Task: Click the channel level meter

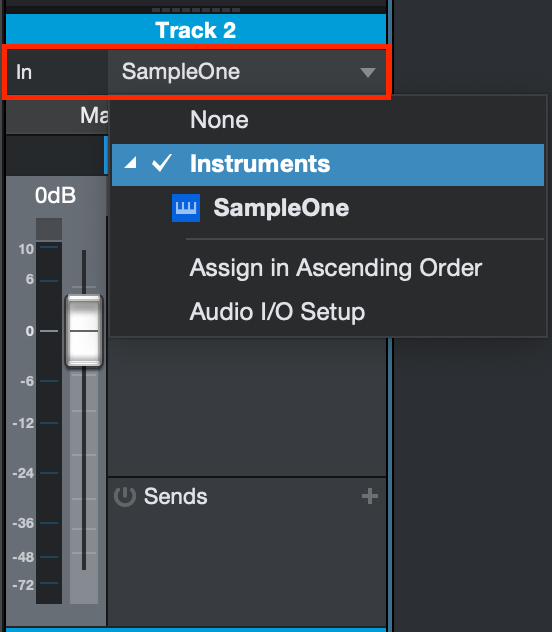Action: coord(49,411)
